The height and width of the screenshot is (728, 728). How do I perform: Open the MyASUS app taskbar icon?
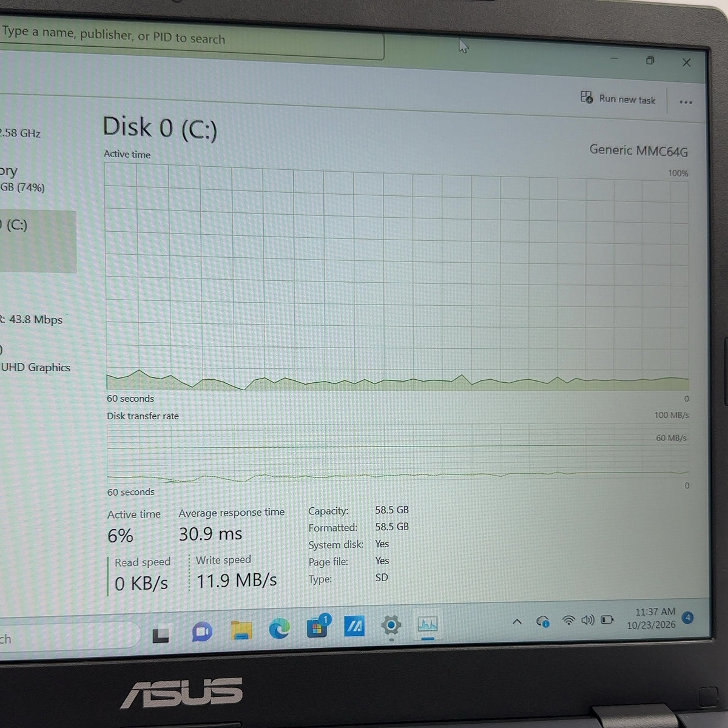click(354, 626)
